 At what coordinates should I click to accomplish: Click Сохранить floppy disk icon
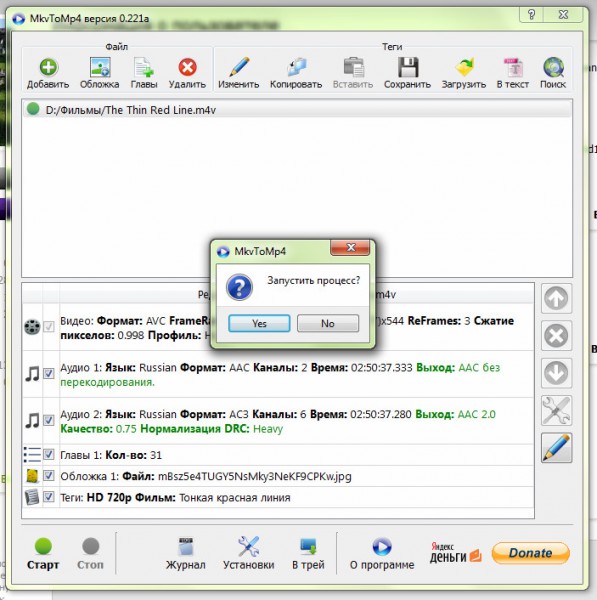click(408, 67)
